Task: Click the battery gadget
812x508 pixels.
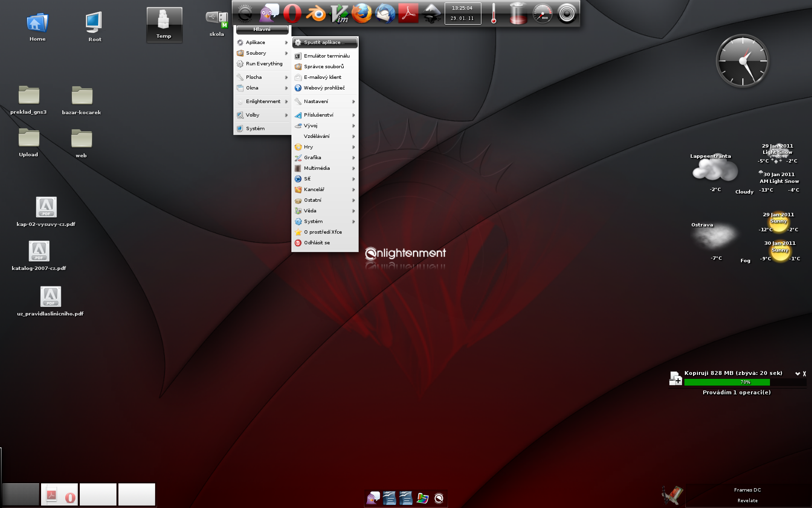Action: [x=518, y=13]
